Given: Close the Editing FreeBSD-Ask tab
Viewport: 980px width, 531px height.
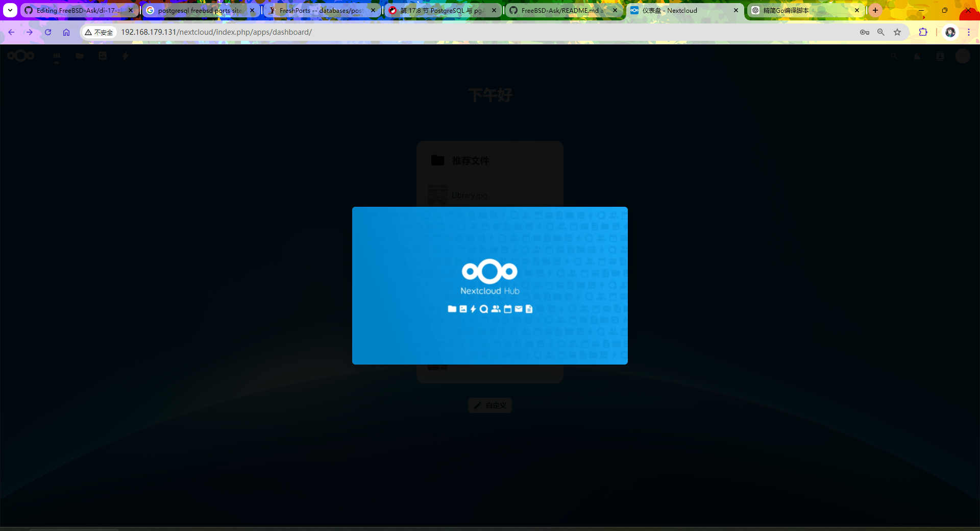Looking at the screenshot, I should click(131, 10).
